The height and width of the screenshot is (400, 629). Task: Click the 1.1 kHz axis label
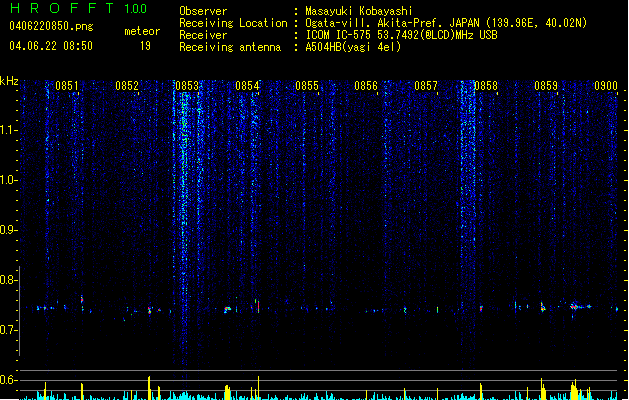pos(8,130)
